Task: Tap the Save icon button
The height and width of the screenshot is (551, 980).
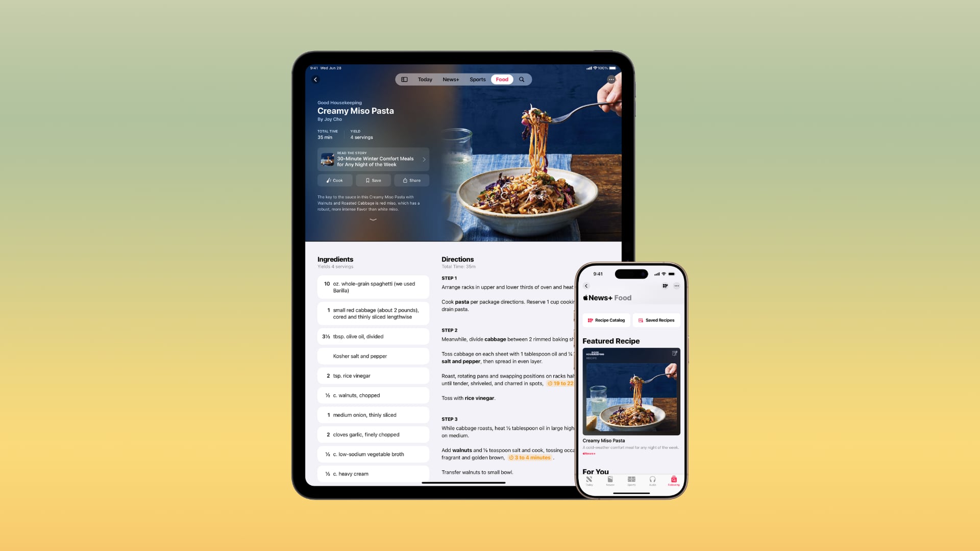Action: click(x=374, y=180)
